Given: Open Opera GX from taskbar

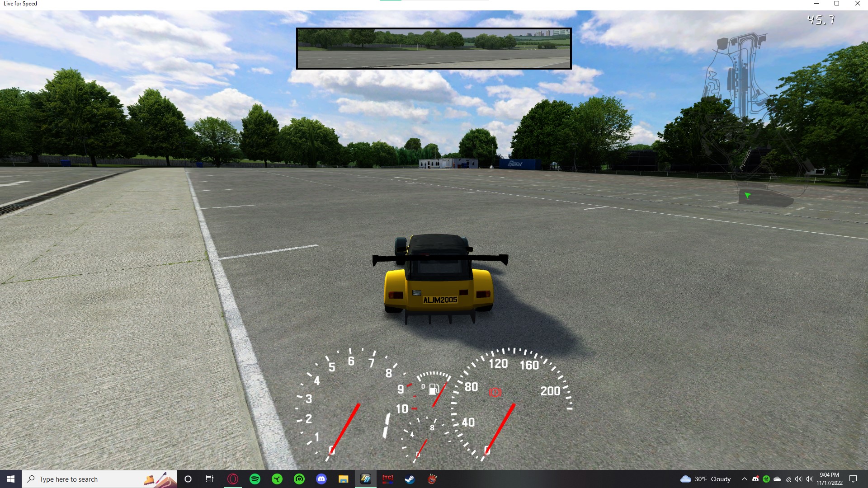Looking at the screenshot, I should click(x=233, y=479).
